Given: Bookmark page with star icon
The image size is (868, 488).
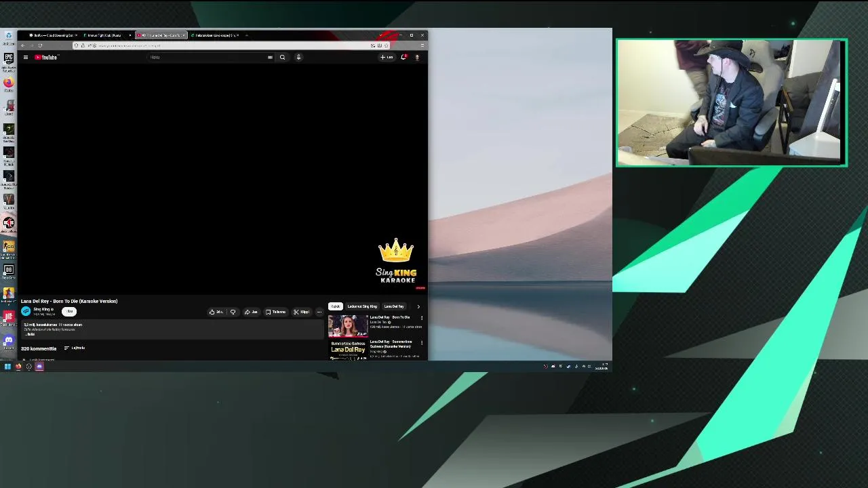Looking at the screenshot, I should pos(386,45).
